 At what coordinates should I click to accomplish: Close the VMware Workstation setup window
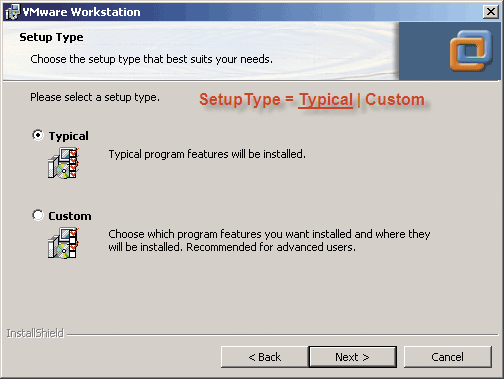click(x=491, y=12)
